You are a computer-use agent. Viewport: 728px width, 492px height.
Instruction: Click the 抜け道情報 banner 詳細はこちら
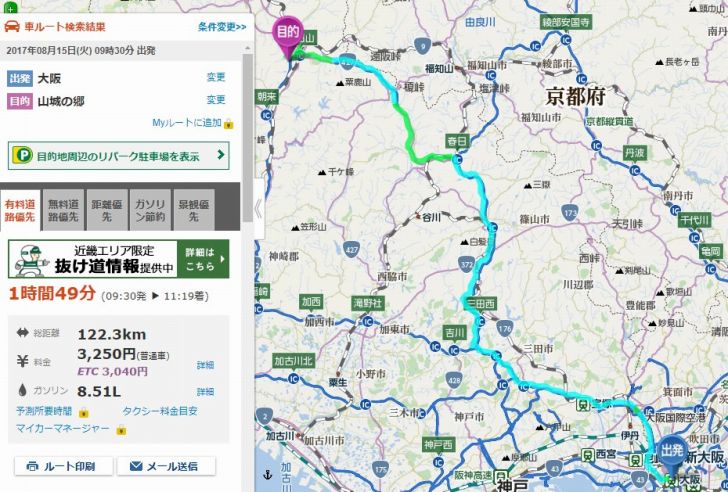(x=203, y=259)
